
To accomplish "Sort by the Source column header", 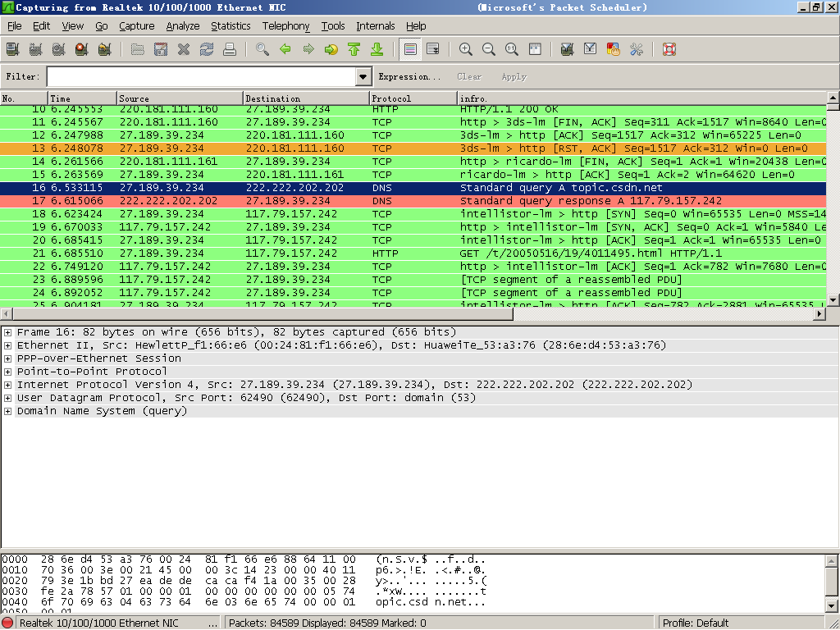I will coord(180,98).
